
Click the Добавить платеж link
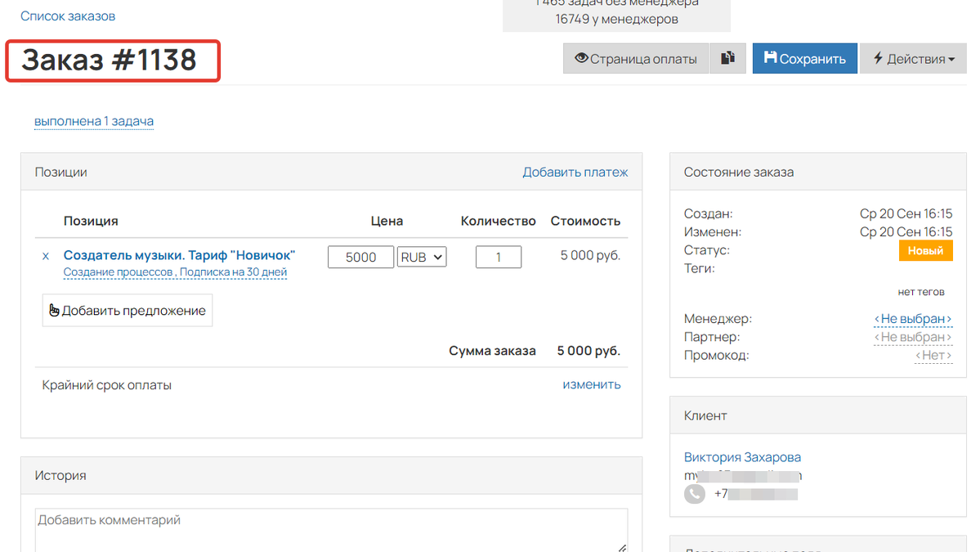coord(575,172)
